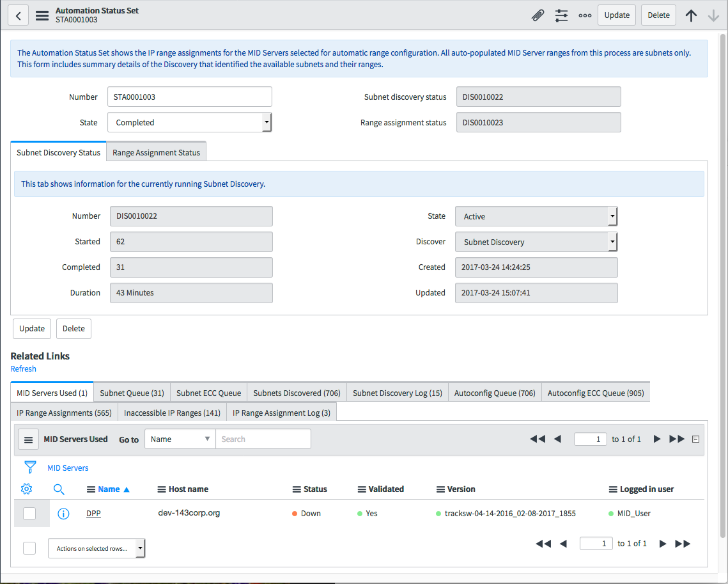
Task: Open Status column menu icon
Action: [297, 489]
